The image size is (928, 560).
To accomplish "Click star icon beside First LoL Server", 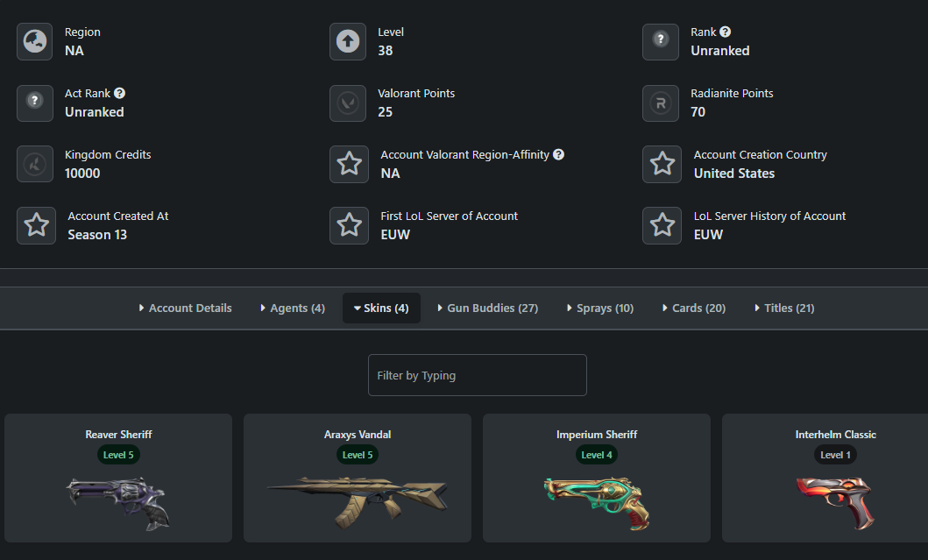I will 349,225.
